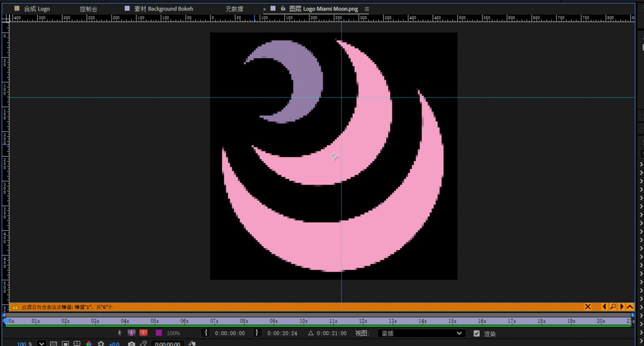Click the duration delta triangle icon
This screenshot has width=644, height=346.
[311, 333]
